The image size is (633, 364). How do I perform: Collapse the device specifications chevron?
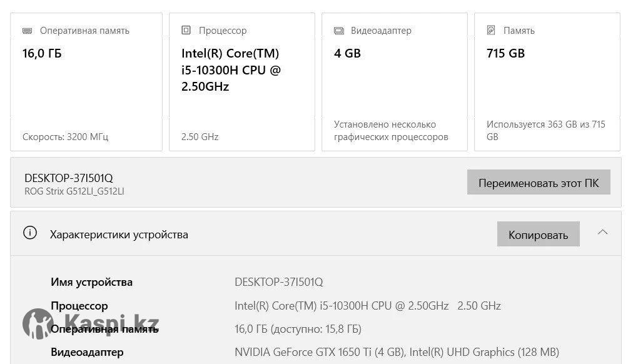tap(602, 233)
